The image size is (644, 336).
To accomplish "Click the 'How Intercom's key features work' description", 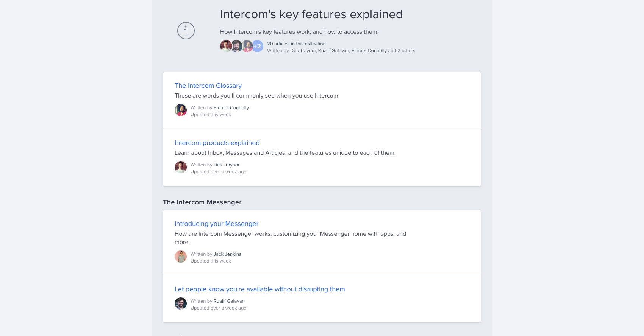I will [x=299, y=32].
